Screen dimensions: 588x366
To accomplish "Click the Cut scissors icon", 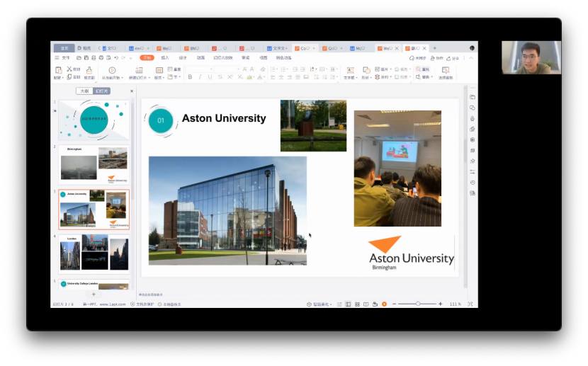I will pyautogui.click(x=69, y=69).
